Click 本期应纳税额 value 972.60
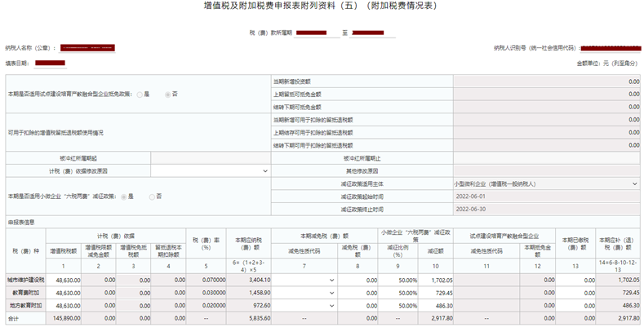The width and height of the screenshot is (644, 327). 249,306
